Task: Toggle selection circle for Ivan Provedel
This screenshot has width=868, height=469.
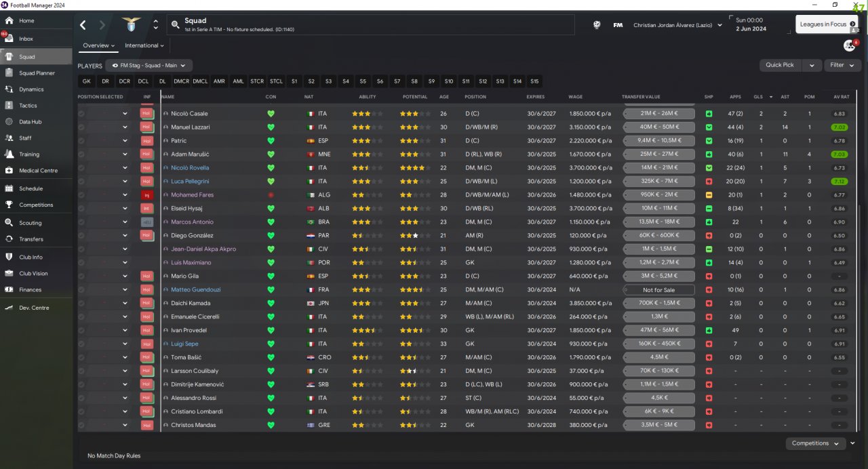Action: (x=81, y=330)
